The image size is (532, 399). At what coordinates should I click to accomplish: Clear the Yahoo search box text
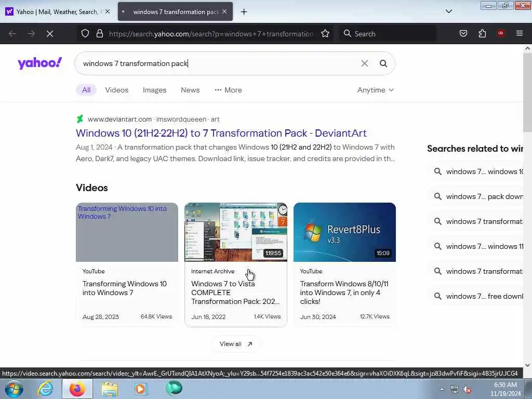click(364, 63)
